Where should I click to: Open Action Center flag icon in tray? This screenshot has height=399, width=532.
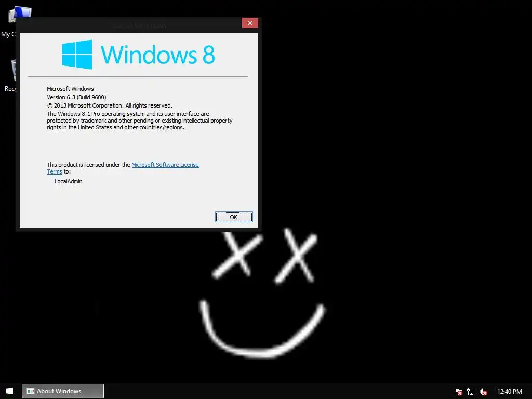pyautogui.click(x=458, y=392)
